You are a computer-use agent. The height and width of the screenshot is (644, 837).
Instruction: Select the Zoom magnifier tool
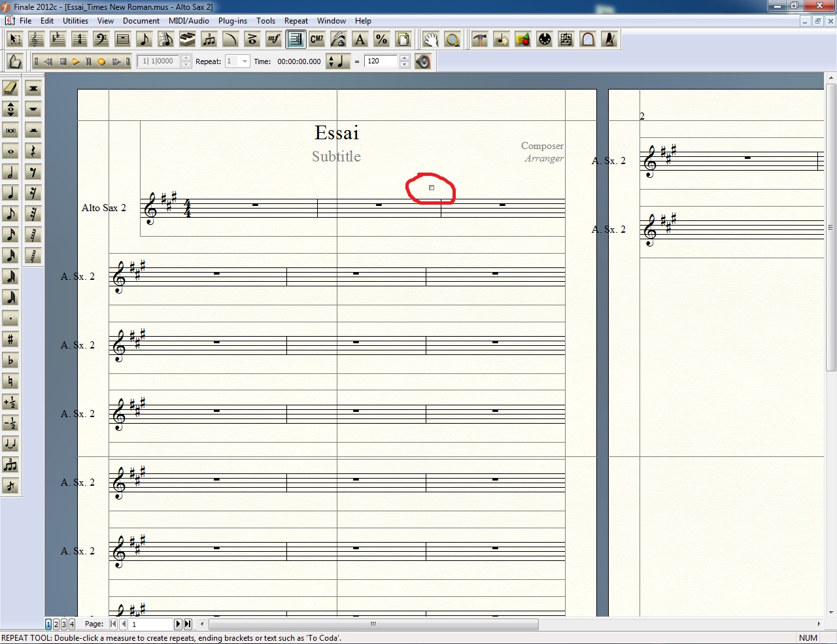[452, 40]
